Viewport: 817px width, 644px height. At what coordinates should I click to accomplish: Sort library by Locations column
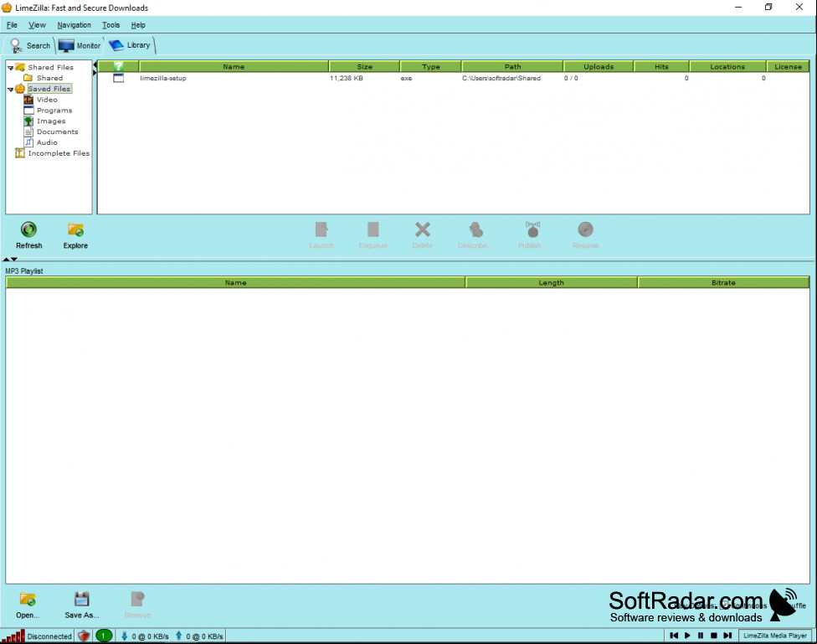pos(728,67)
